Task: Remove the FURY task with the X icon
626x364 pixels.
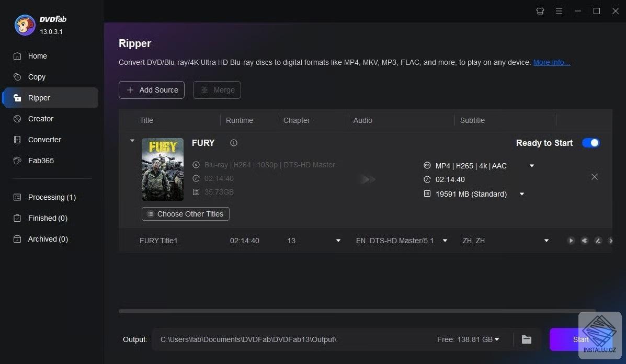Action: pos(595,177)
